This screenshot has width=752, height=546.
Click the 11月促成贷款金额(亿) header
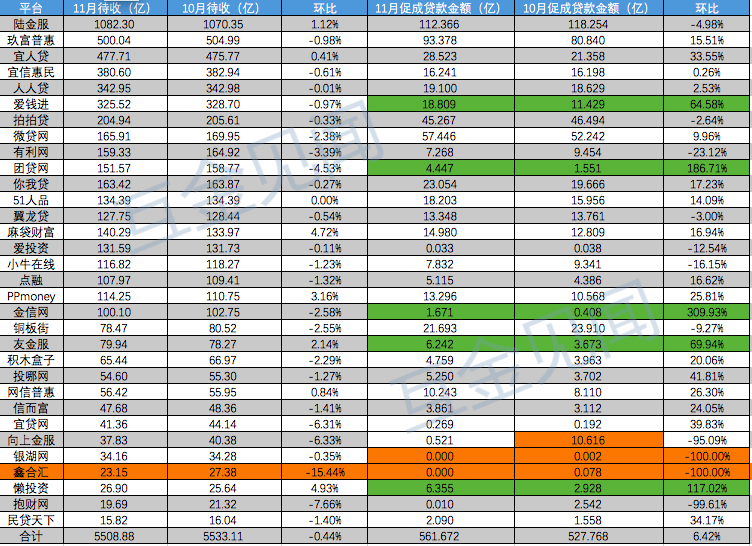441,8
